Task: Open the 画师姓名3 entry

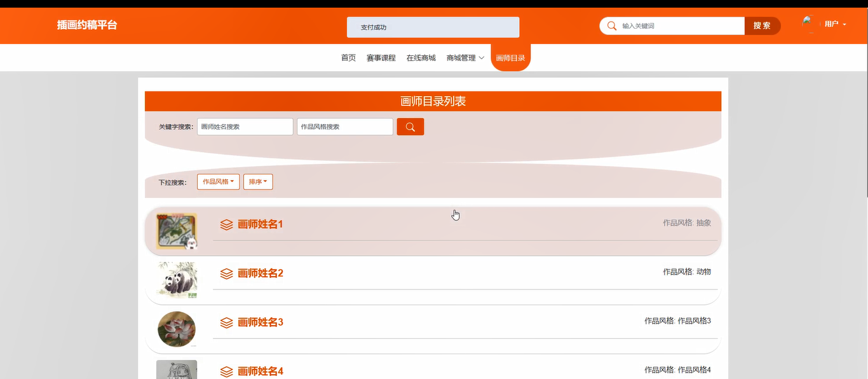Action: click(261, 322)
